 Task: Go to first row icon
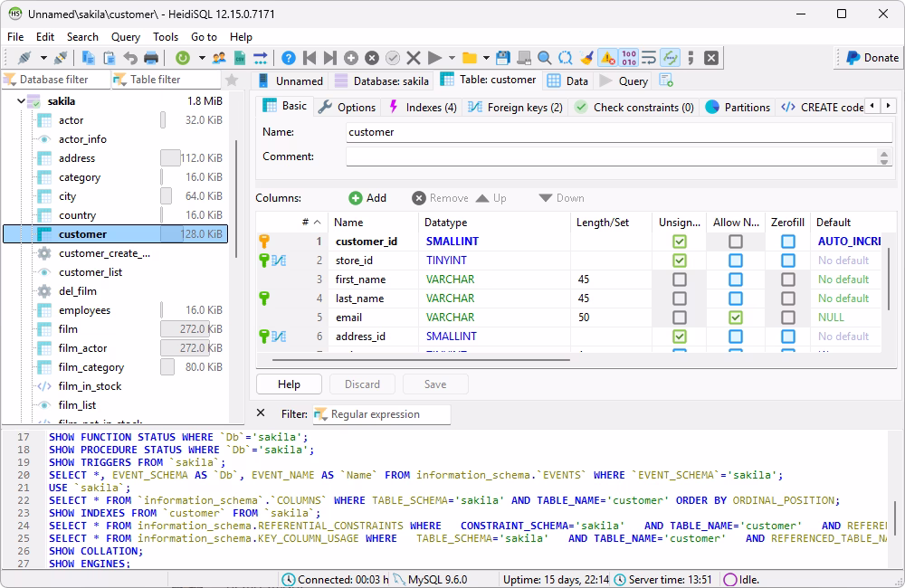[x=310, y=58]
